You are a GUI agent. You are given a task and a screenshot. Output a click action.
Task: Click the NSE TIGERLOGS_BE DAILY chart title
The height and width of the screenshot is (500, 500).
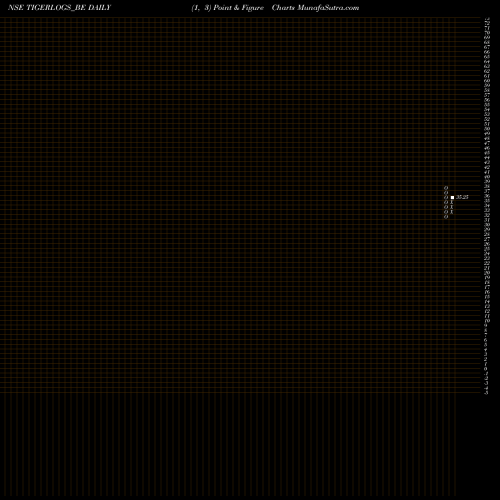(x=59, y=8)
